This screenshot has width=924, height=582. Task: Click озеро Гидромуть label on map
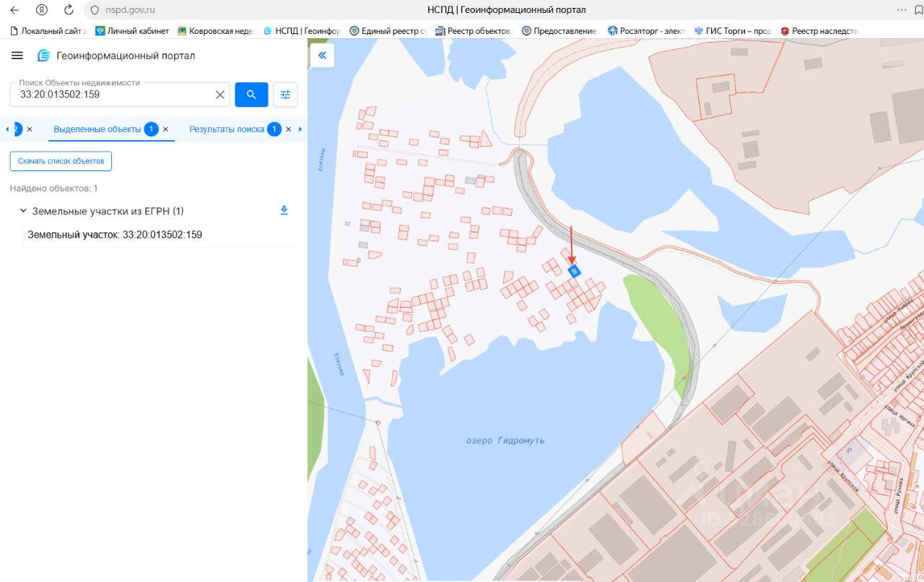coord(505,440)
